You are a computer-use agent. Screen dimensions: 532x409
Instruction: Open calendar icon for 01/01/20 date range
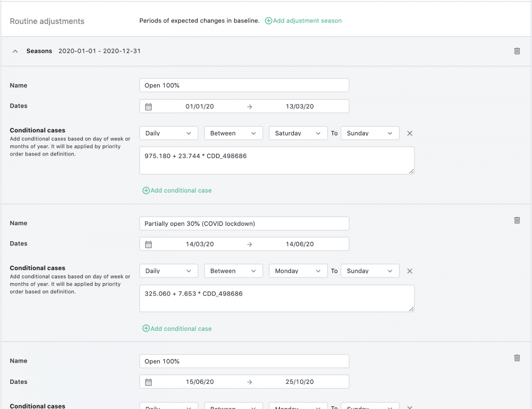tap(148, 107)
